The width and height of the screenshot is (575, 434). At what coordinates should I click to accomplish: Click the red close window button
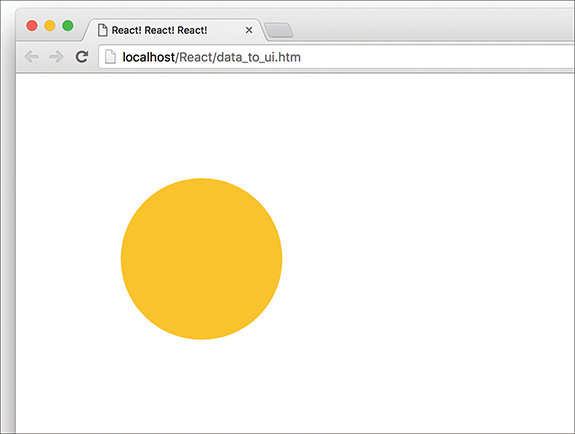(x=32, y=26)
